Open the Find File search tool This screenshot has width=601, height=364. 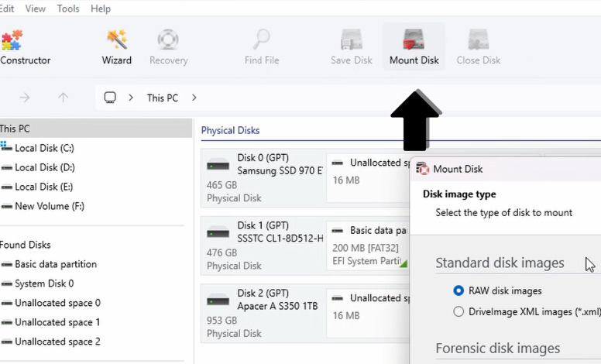(x=262, y=46)
